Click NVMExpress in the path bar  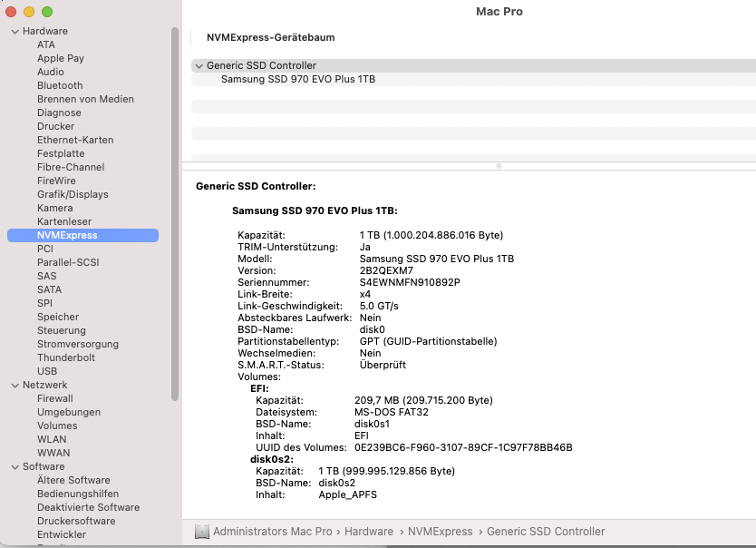[x=441, y=532]
